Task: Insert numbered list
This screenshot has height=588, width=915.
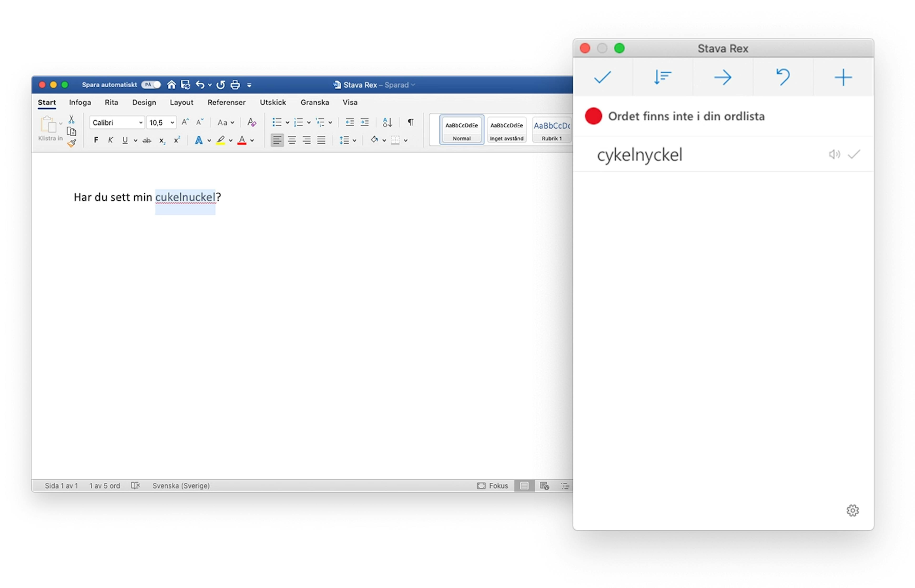Action: (298, 122)
